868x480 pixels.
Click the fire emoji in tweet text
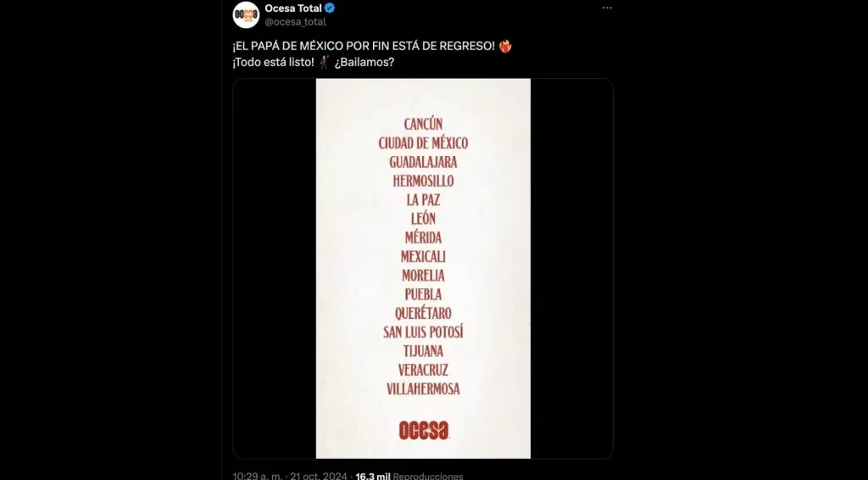pos(506,46)
